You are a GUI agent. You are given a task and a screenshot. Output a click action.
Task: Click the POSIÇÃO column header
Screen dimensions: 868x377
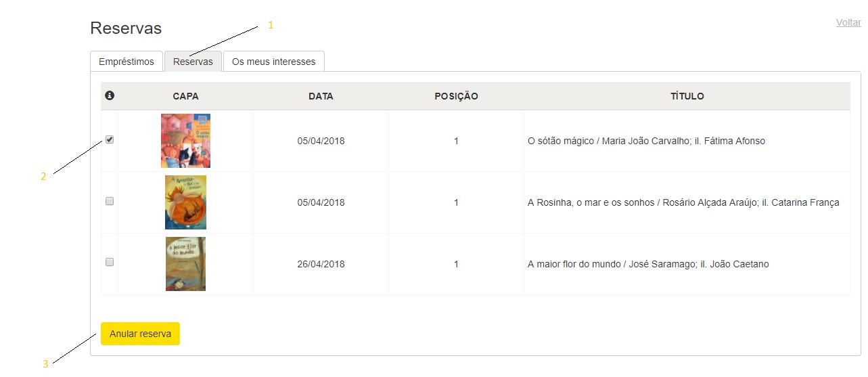[x=456, y=96]
